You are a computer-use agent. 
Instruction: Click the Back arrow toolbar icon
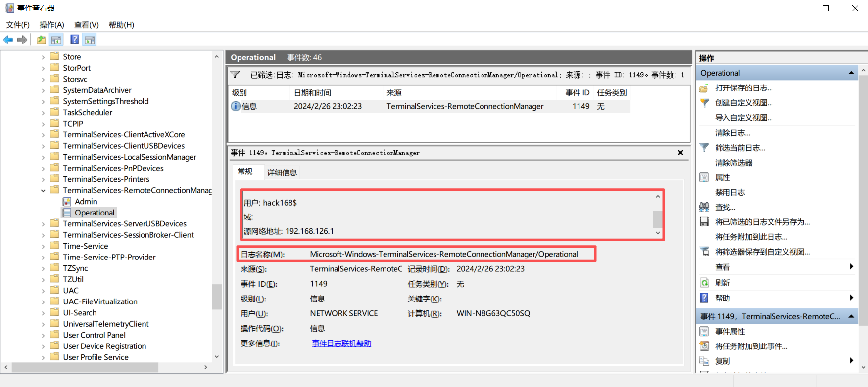tap(8, 40)
